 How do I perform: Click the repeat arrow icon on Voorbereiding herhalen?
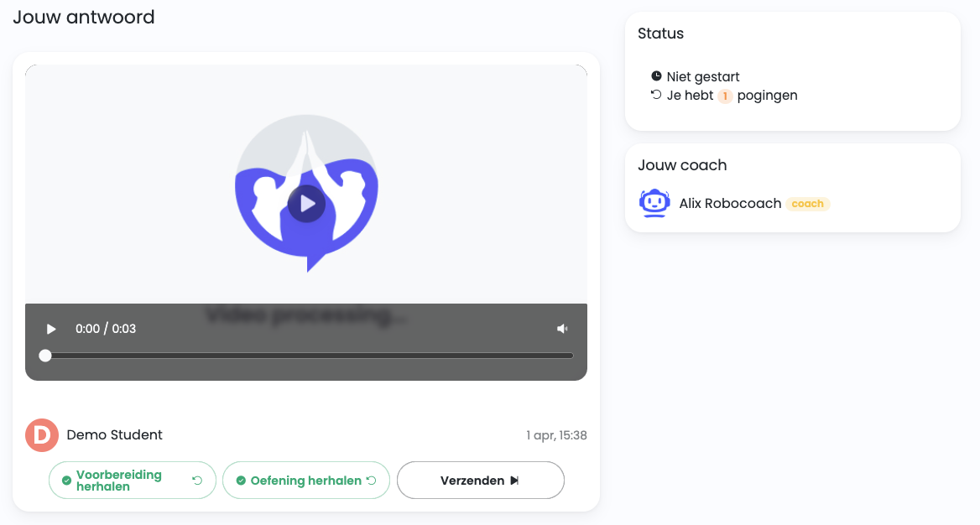tap(197, 481)
